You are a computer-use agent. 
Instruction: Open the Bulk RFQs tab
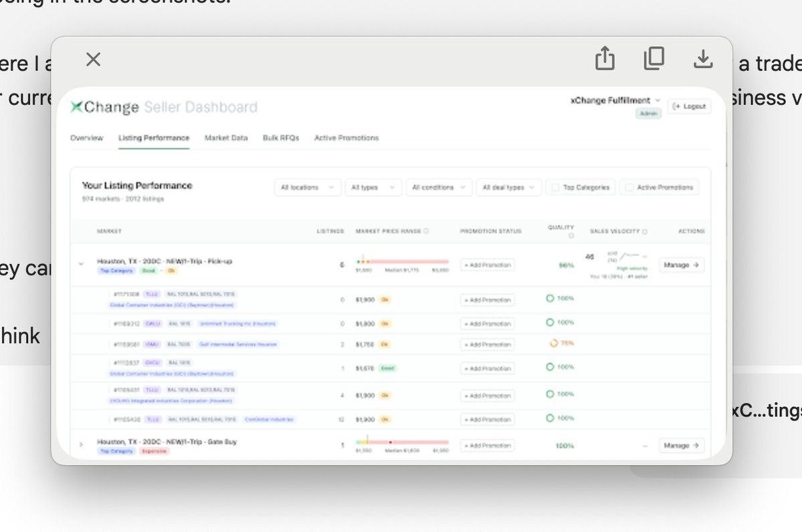pyautogui.click(x=281, y=138)
